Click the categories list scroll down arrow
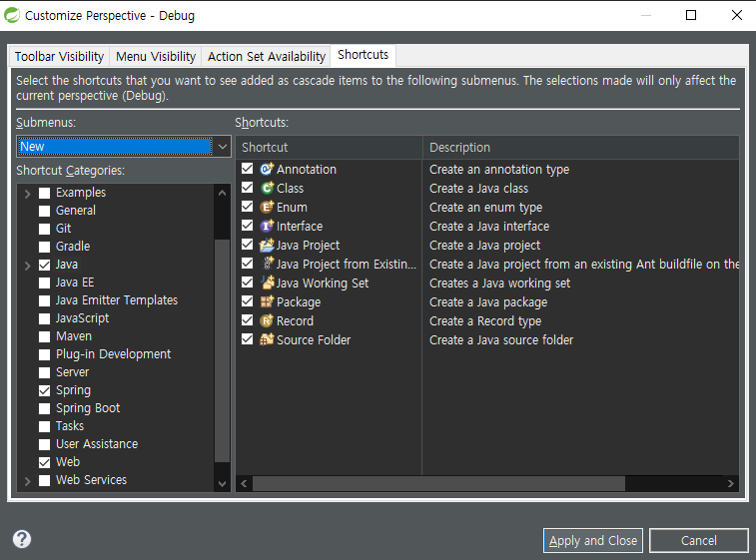756x560 pixels. tap(223, 484)
